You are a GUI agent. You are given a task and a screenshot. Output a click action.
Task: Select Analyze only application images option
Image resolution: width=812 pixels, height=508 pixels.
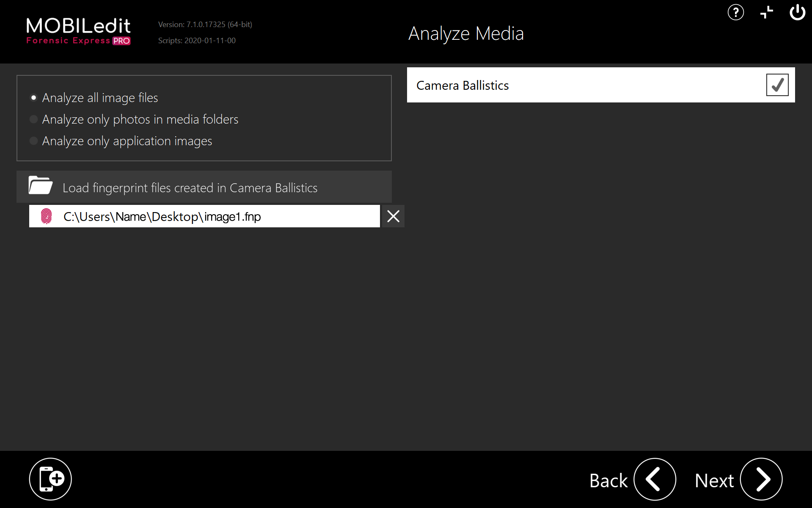34,141
